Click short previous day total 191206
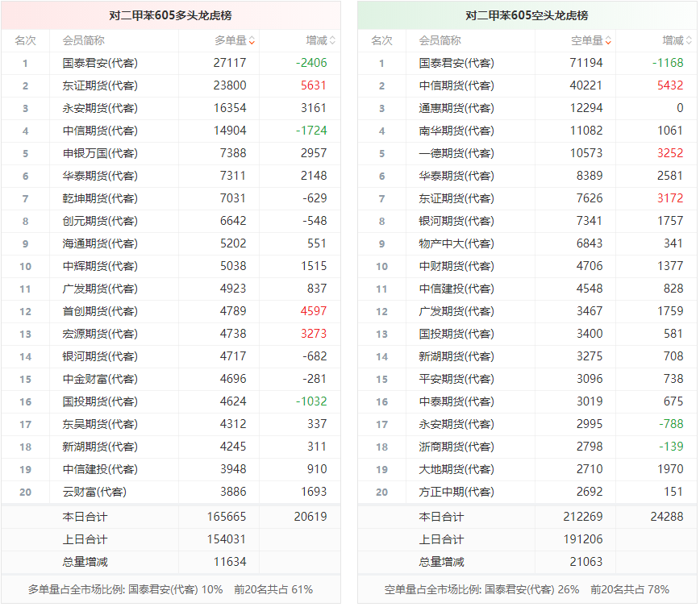 (x=583, y=539)
